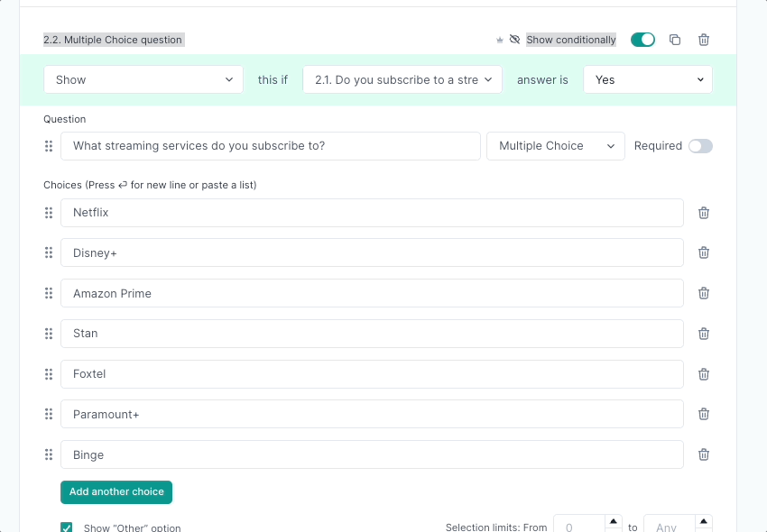Delete the Binge choice
767x532 pixels.
(x=704, y=454)
